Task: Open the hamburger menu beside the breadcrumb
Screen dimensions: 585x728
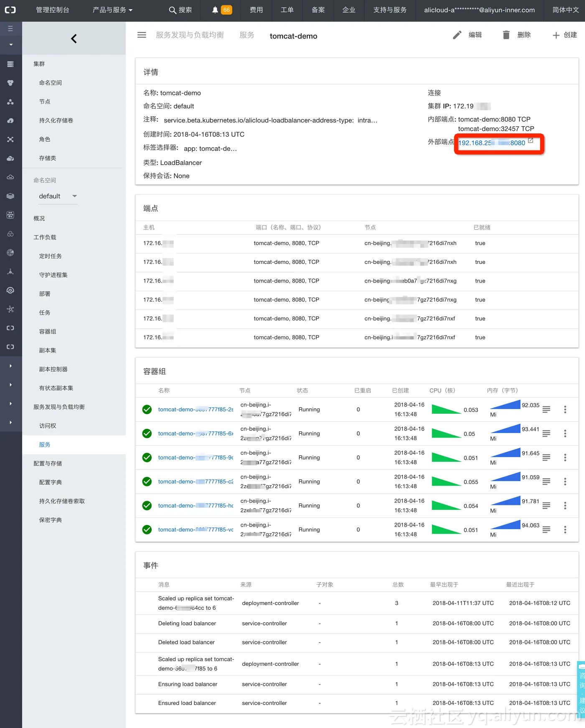Action: point(142,35)
